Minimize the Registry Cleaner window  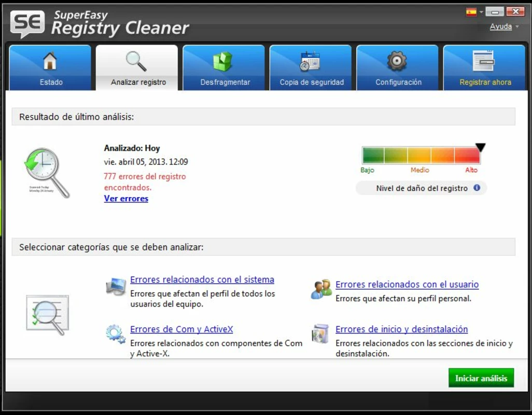tap(495, 12)
